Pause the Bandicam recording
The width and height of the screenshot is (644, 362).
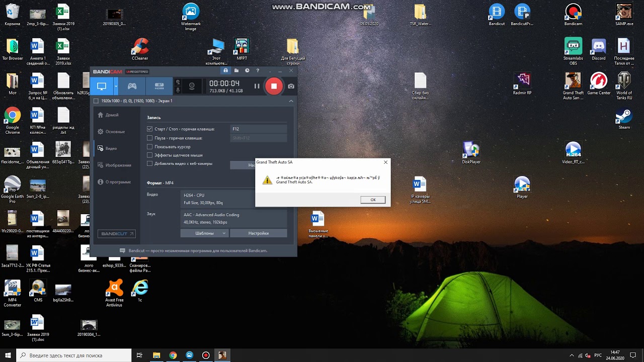(x=257, y=86)
